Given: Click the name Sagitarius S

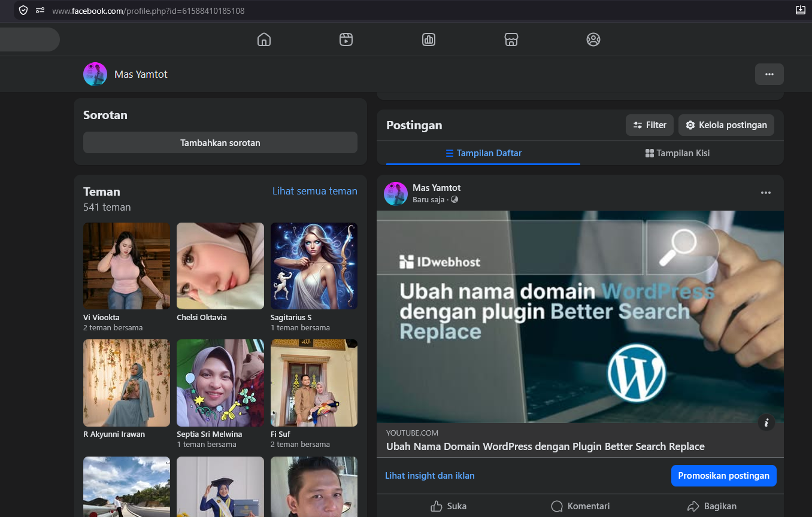Looking at the screenshot, I should coord(291,318).
